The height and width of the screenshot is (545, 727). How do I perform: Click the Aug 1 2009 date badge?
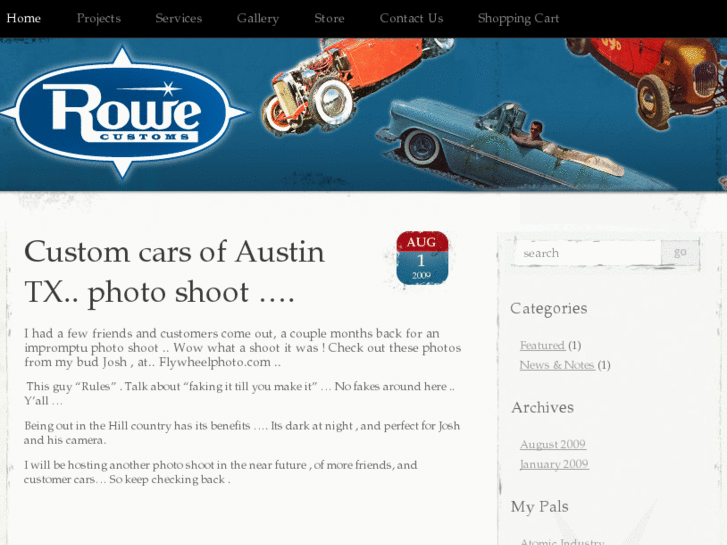point(422,258)
